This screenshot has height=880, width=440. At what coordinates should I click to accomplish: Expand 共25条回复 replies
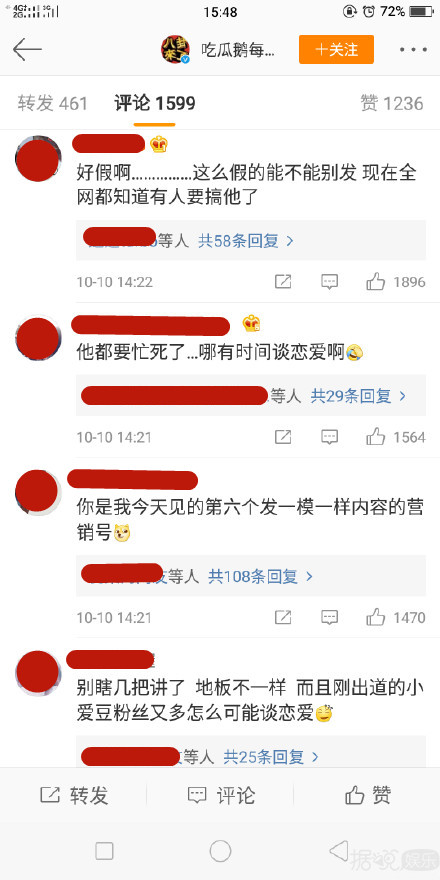point(271,757)
